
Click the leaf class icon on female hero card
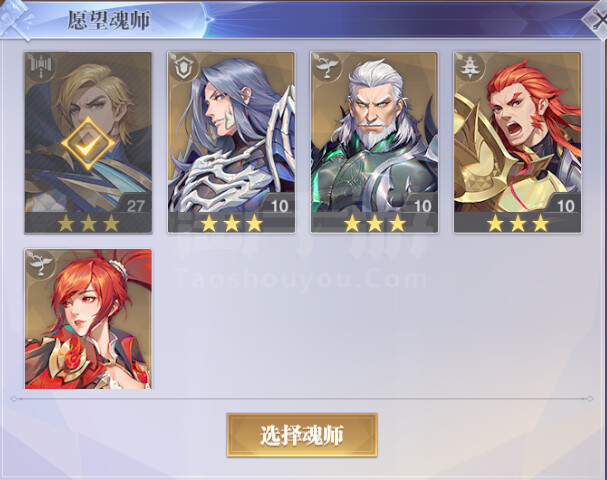41,264
